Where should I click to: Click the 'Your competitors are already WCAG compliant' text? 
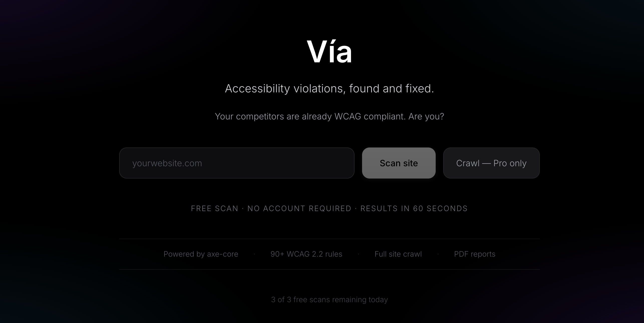coord(329,116)
